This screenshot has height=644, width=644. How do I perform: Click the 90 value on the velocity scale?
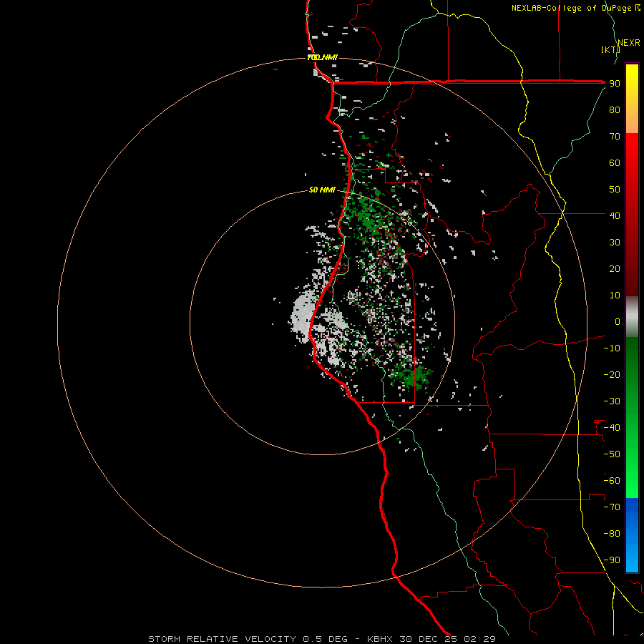[615, 84]
